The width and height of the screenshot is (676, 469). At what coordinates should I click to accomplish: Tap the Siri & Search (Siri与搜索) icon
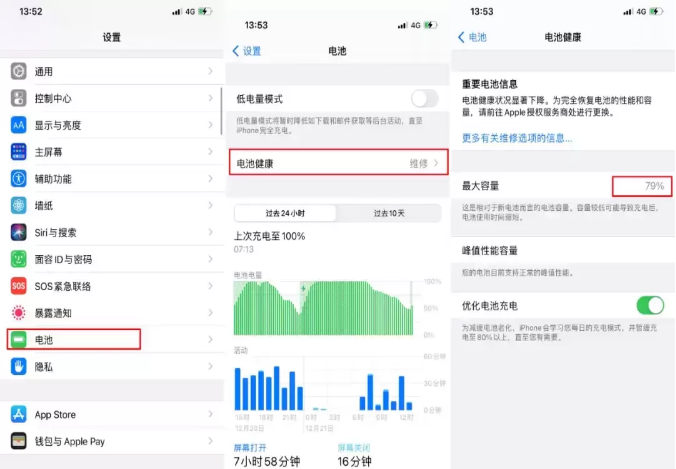coord(19,232)
